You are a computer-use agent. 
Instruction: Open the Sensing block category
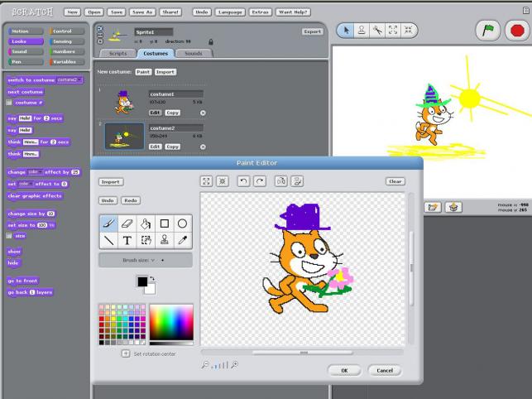tap(67, 41)
